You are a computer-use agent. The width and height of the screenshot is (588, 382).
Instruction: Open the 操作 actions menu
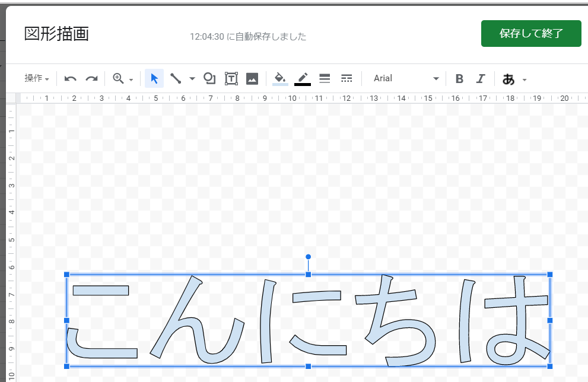pyautogui.click(x=37, y=78)
